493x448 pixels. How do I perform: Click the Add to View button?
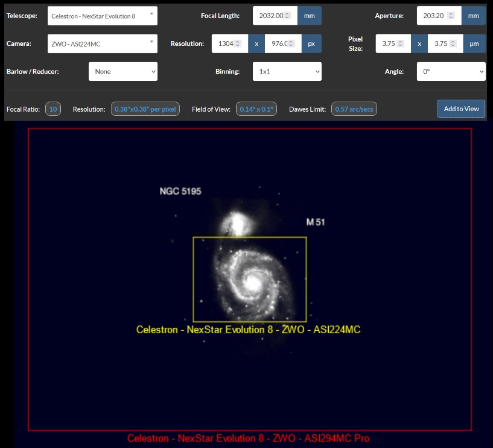click(x=461, y=109)
